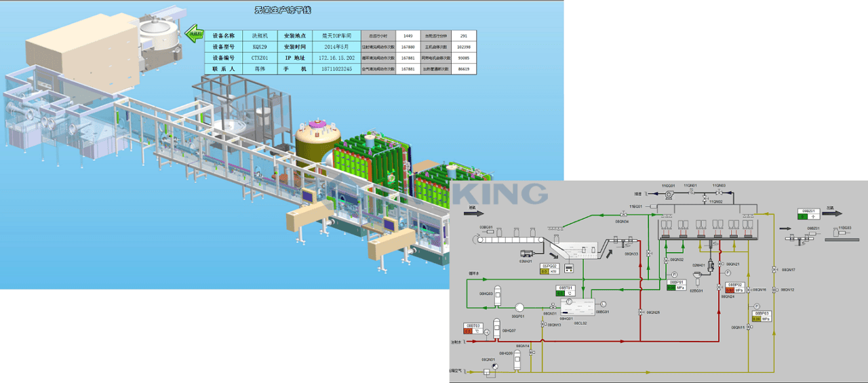Click the 08HQ07 filter vessel icon
This screenshot has height=383, width=868.
[496, 327]
